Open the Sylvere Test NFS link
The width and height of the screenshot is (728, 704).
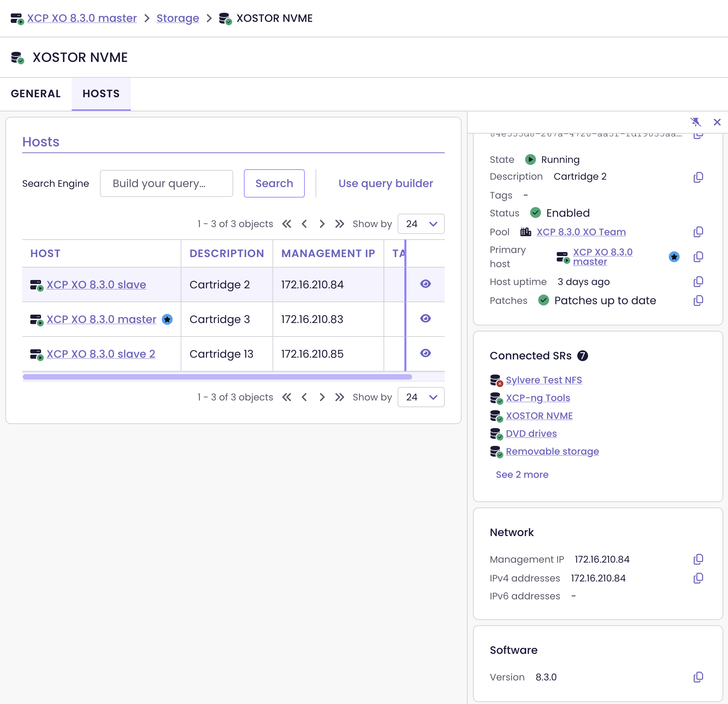pyautogui.click(x=544, y=380)
